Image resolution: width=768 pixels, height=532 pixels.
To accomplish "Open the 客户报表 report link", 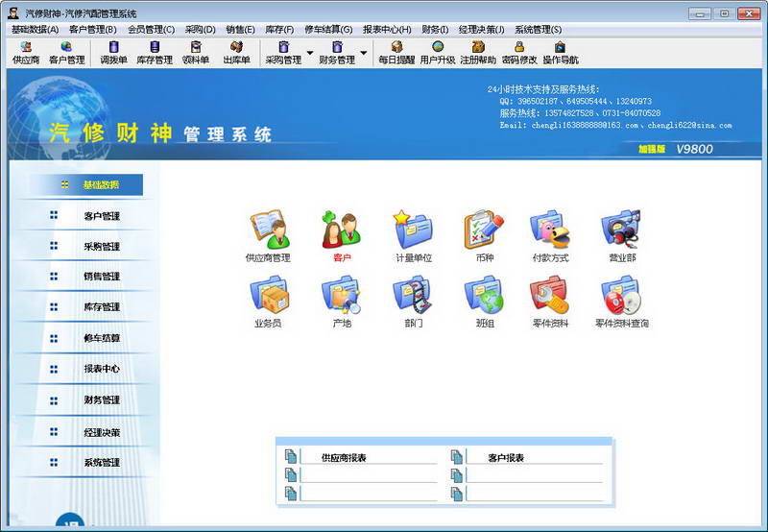I will [x=506, y=457].
